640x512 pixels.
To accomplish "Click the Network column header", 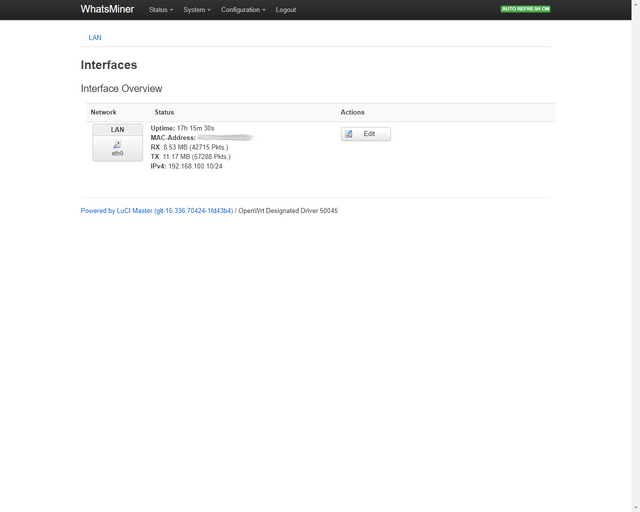I will point(103,112).
